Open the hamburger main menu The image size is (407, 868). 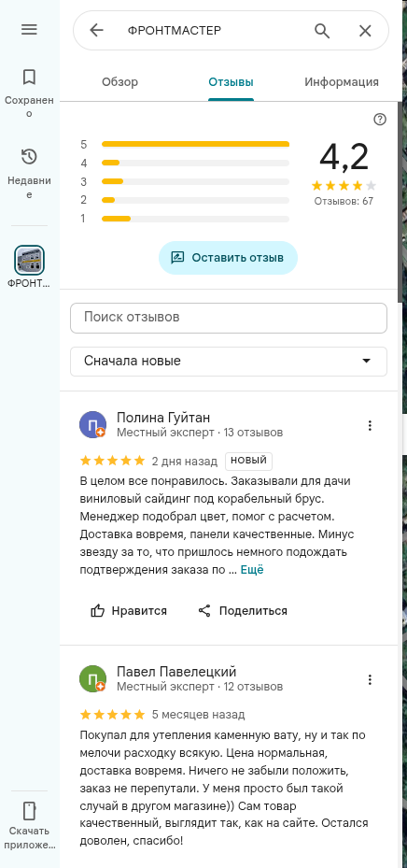coord(29,29)
